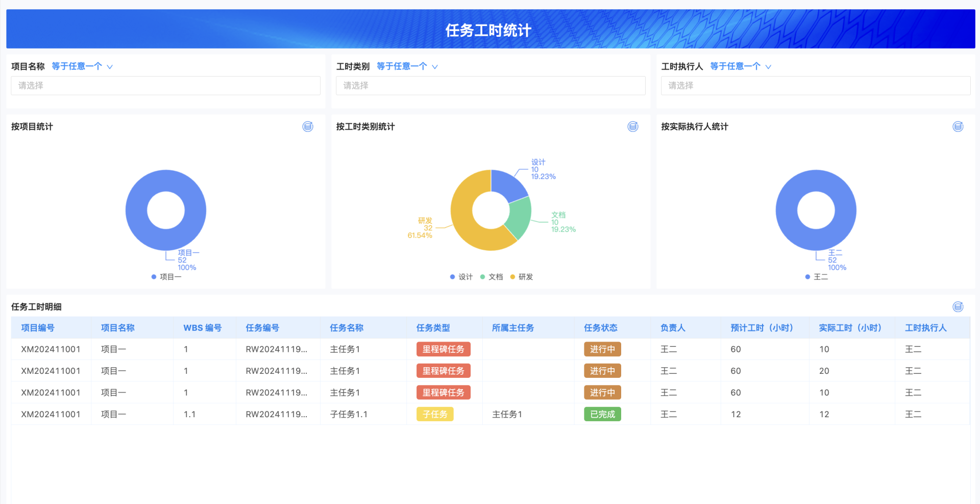Expand 项目名称 filter condition dropdown
This screenshot has width=980, height=504.
(x=82, y=66)
